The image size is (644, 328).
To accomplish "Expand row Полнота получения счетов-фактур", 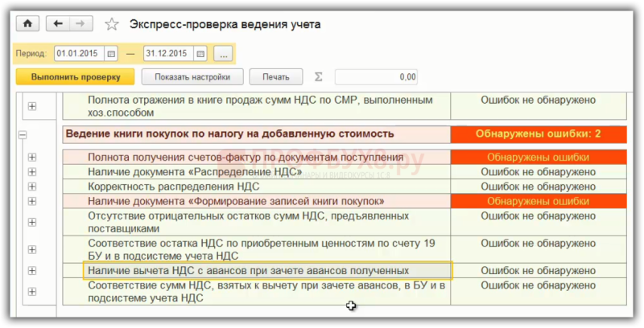I will 32,158.
